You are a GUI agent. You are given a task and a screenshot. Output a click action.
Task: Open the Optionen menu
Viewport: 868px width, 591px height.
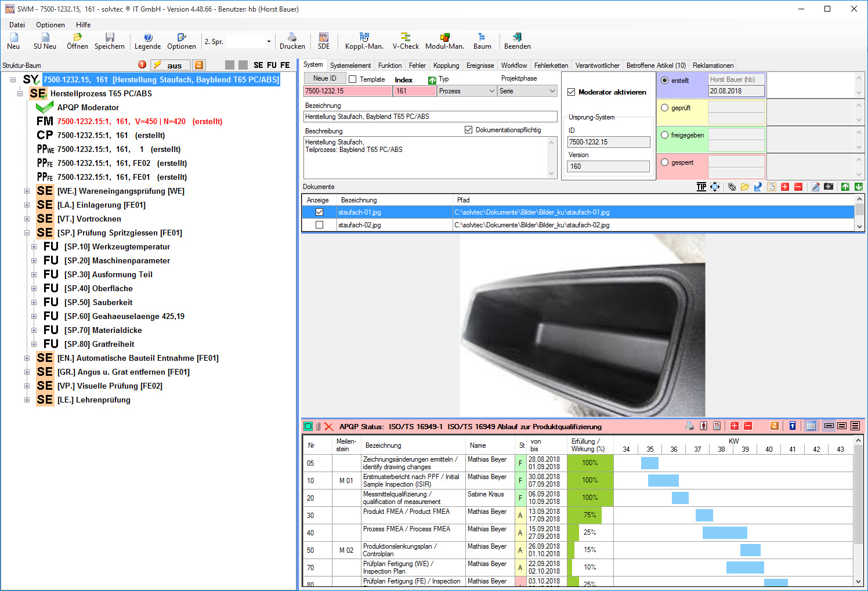(50, 25)
